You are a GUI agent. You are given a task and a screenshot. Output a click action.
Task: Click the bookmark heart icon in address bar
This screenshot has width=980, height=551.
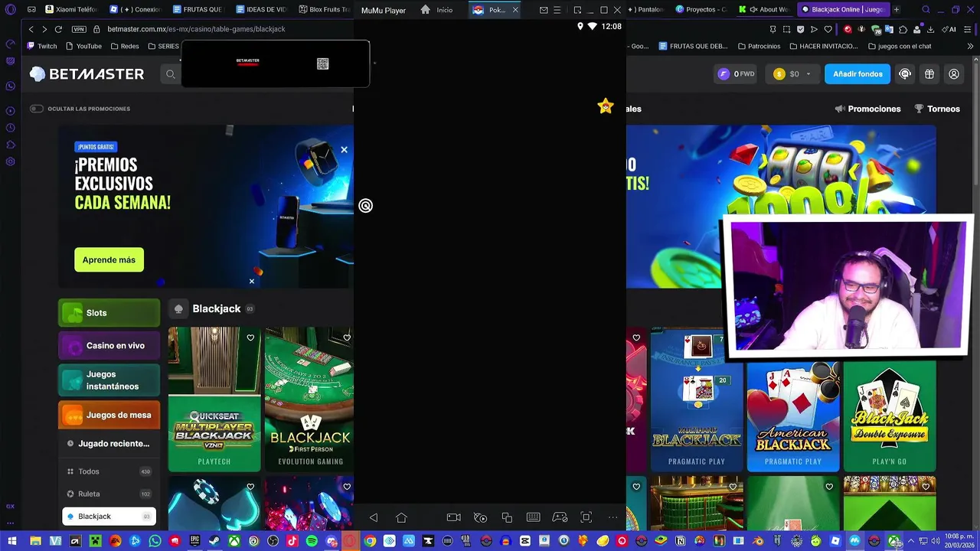click(828, 29)
